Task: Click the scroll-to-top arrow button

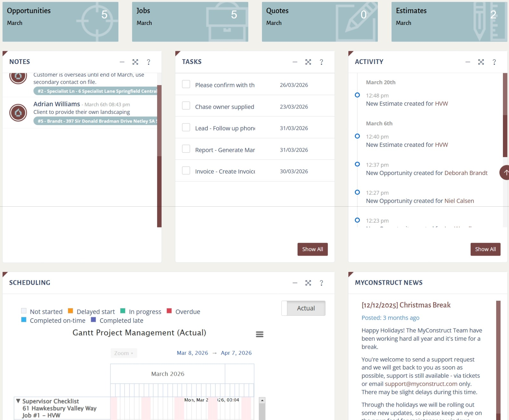Action: tap(505, 173)
